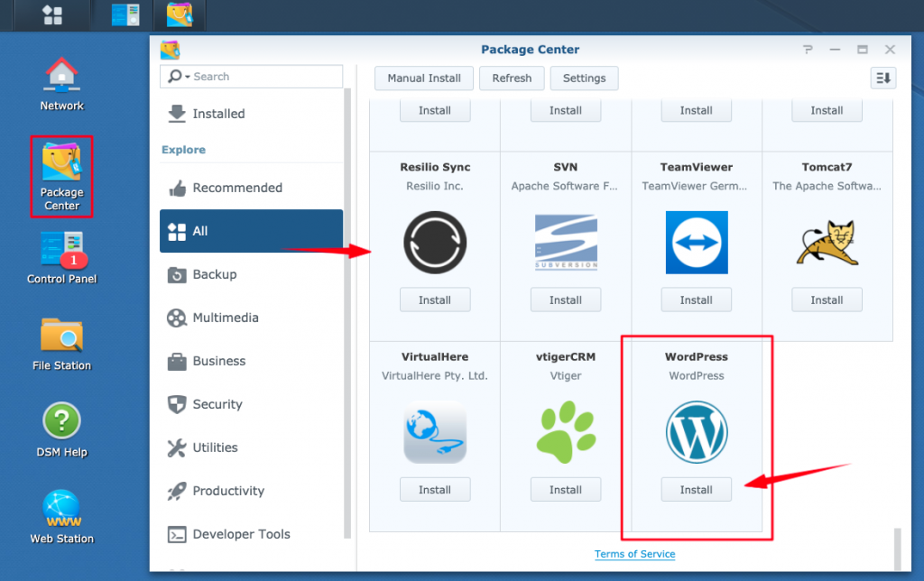Click the Package Center window title icon
The image size is (924, 581).
click(171, 51)
